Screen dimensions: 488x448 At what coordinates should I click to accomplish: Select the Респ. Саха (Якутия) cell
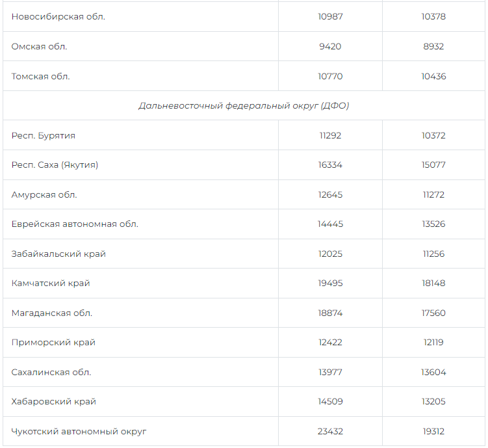click(55, 165)
